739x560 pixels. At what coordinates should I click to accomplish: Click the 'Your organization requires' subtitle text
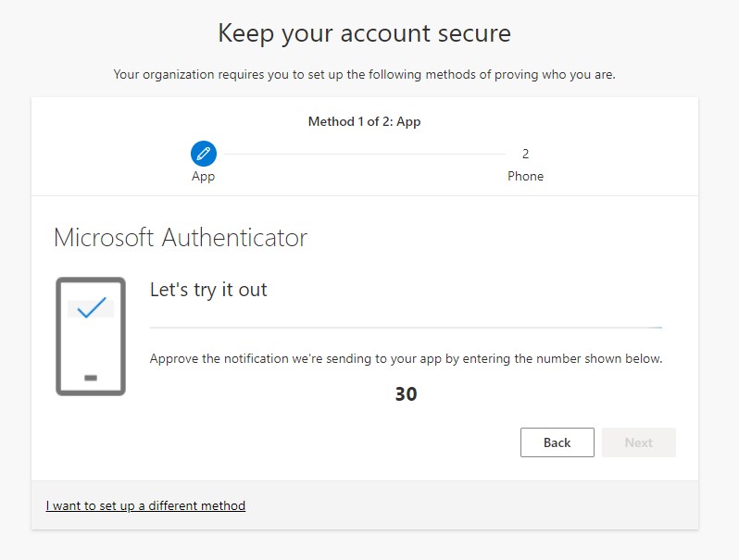coord(364,74)
